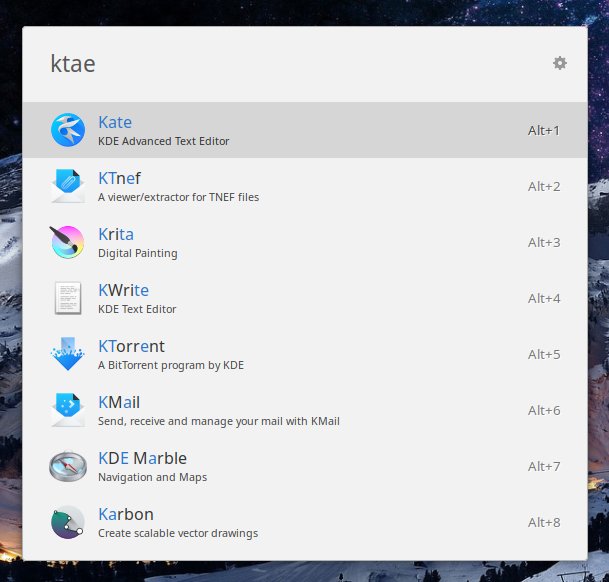Screen dimensions: 609x582
Task: Click the KTorrent download icon
Action: [x=68, y=354]
